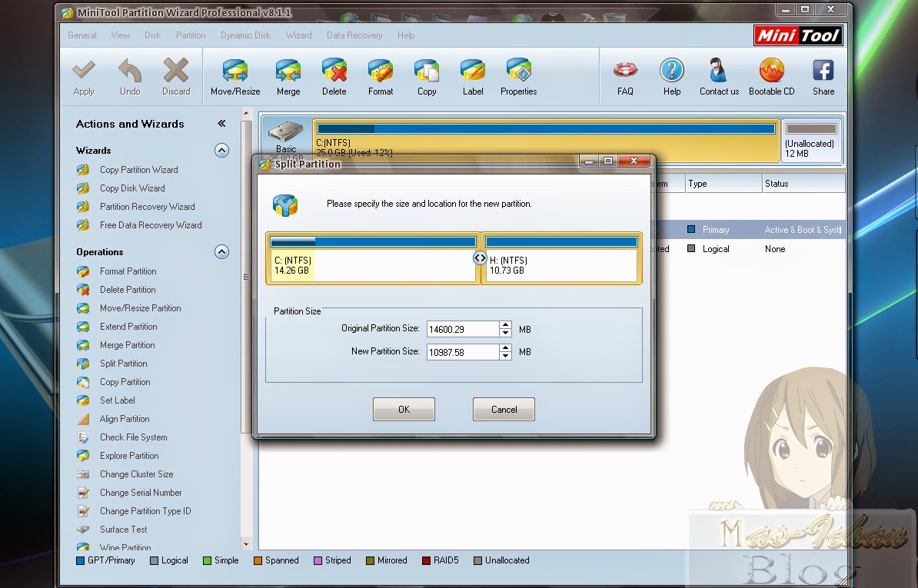
Task: Select the Merge toolbar icon
Action: click(x=288, y=70)
